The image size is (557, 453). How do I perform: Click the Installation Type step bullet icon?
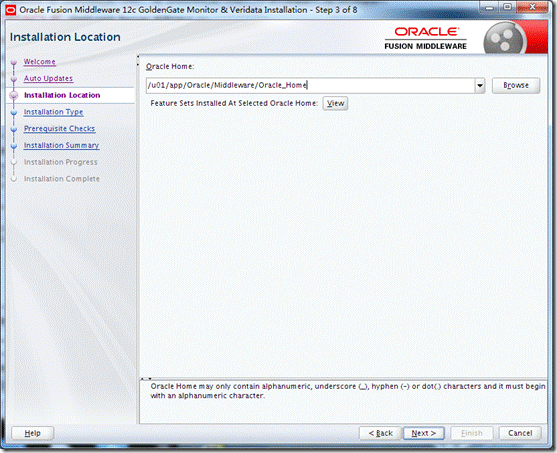pyautogui.click(x=14, y=112)
